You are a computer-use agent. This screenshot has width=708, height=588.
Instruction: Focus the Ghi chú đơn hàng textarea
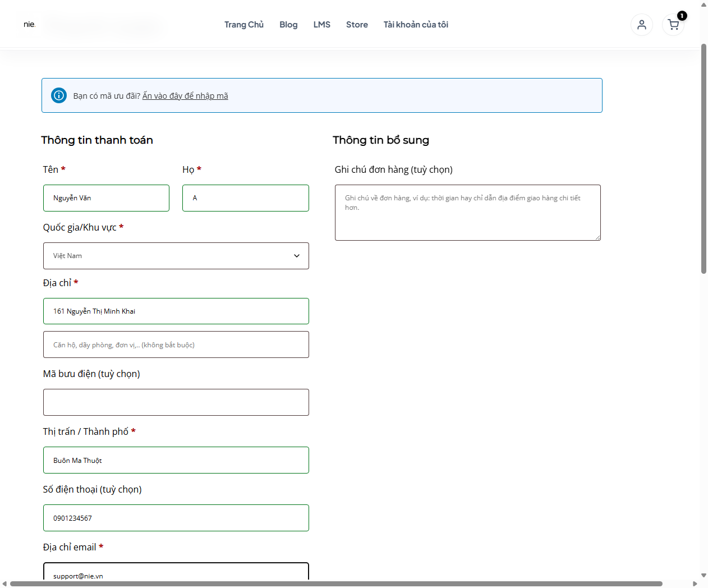coord(468,213)
